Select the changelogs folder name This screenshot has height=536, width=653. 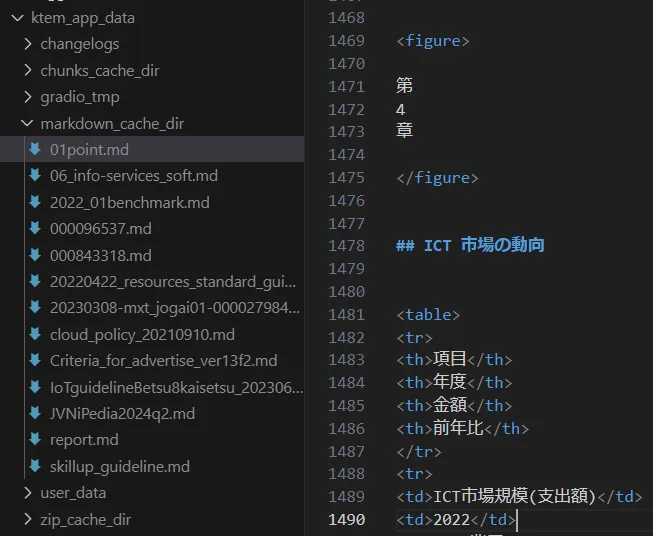[x=80, y=44]
